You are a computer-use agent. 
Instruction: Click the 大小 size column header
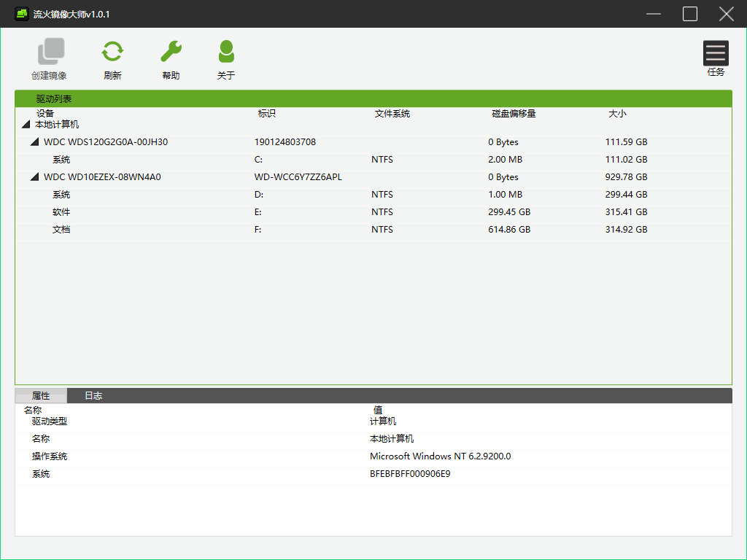click(x=617, y=114)
